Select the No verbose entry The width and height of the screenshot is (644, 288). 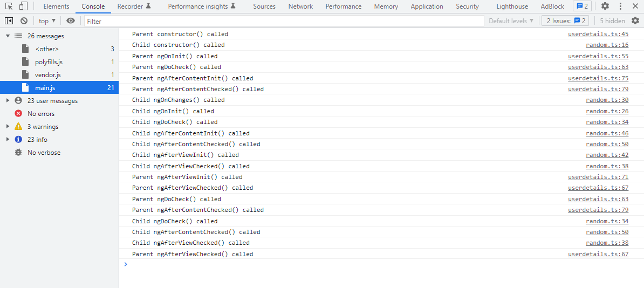[59, 153]
